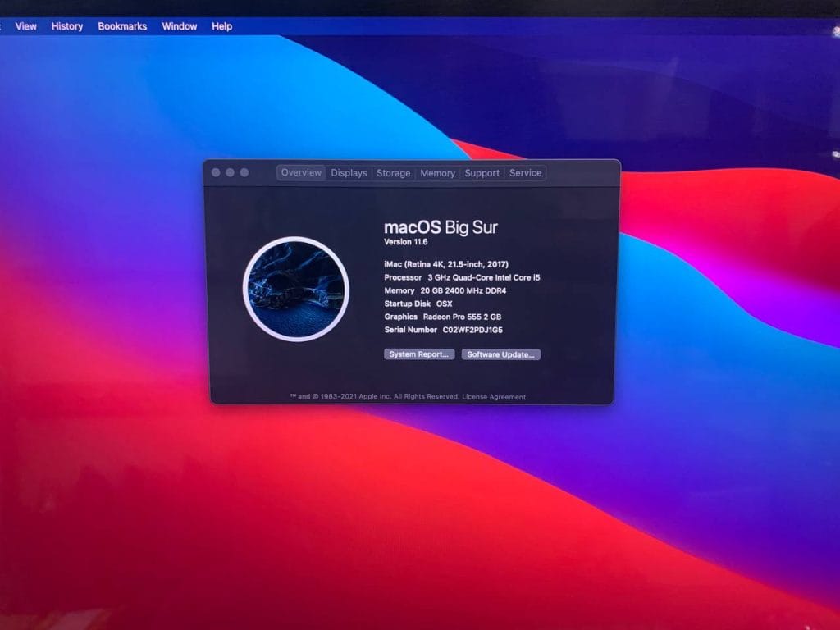The height and width of the screenshot is (630, 840).
Task: Open the Bookmarks menu
Action: point(122,26)
